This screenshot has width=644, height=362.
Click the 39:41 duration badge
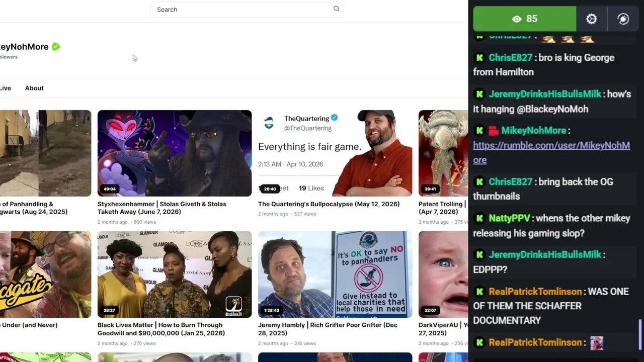click(430, 189)
